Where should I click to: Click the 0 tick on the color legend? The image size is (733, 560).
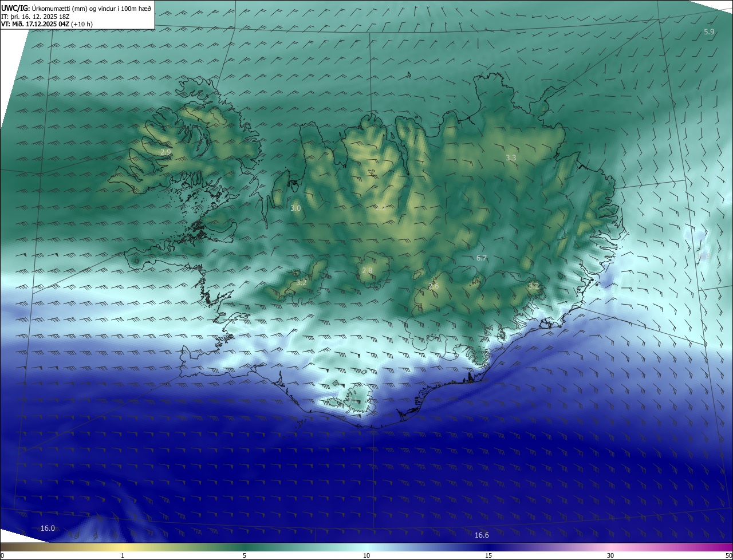tap(2, 555)
